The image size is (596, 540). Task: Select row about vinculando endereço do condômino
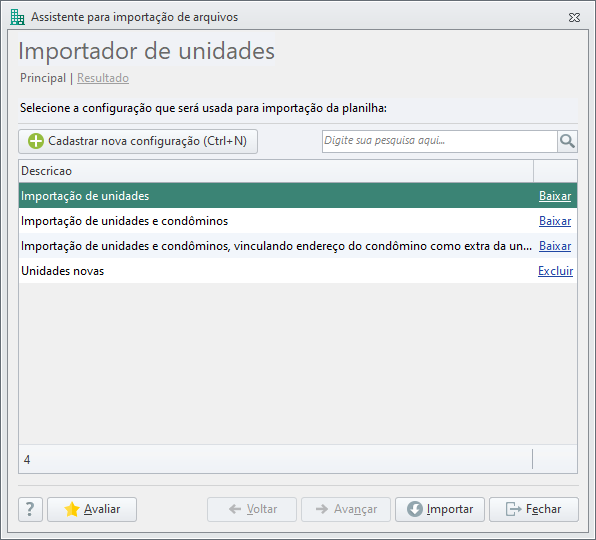coord(298,246)
